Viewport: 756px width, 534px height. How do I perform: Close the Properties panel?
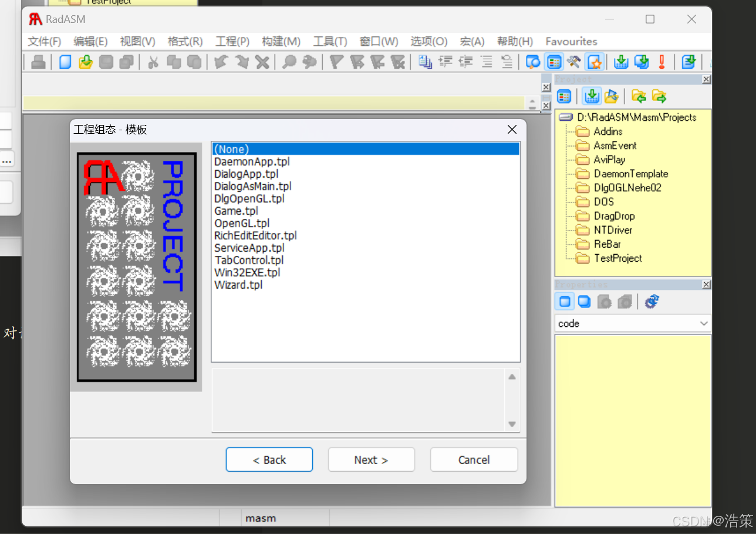(706, 285)
